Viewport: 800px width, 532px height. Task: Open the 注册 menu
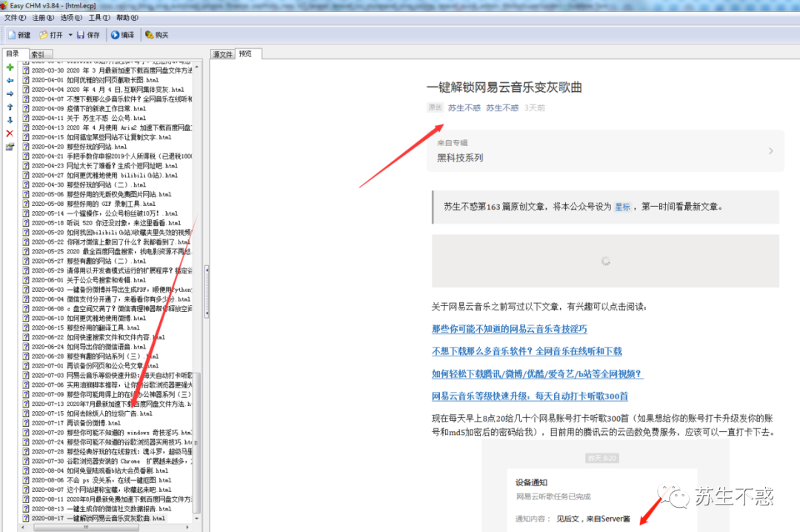(43, 18)
